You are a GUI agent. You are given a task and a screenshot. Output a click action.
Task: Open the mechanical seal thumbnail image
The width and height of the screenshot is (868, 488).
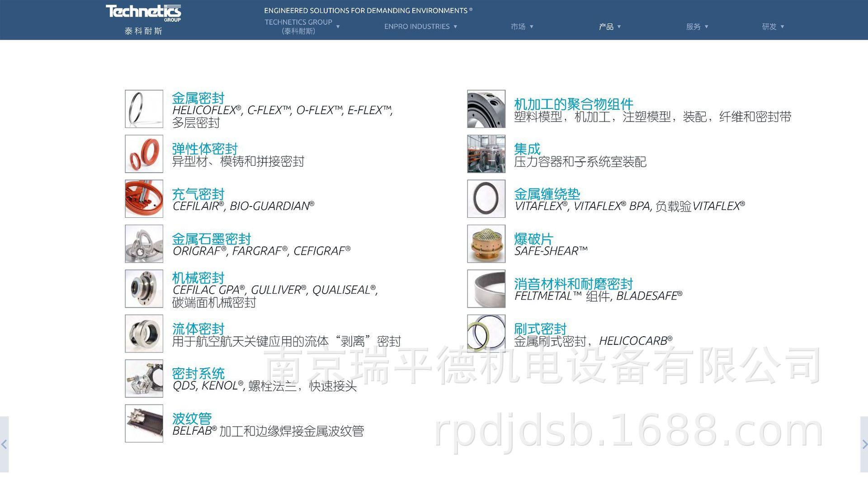144,289
